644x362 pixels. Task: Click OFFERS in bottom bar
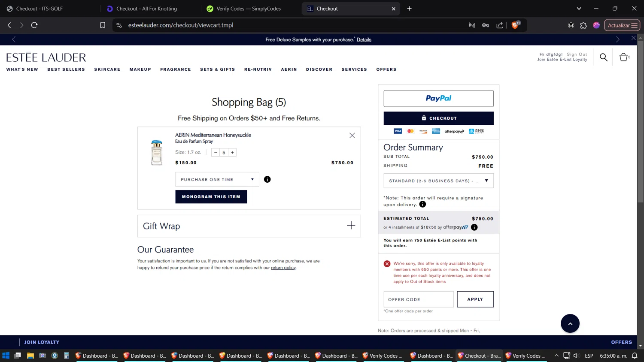click(621, 342)
